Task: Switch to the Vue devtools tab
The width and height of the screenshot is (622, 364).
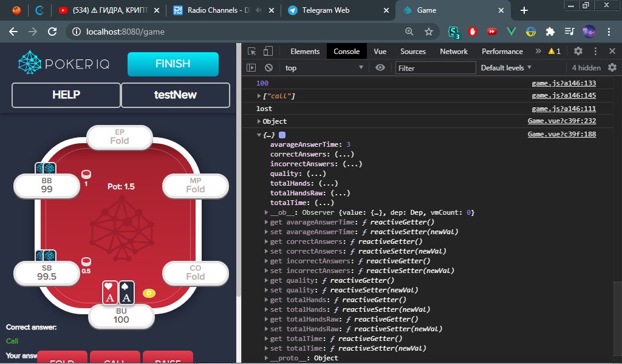Action: click(x=380, y=51)
